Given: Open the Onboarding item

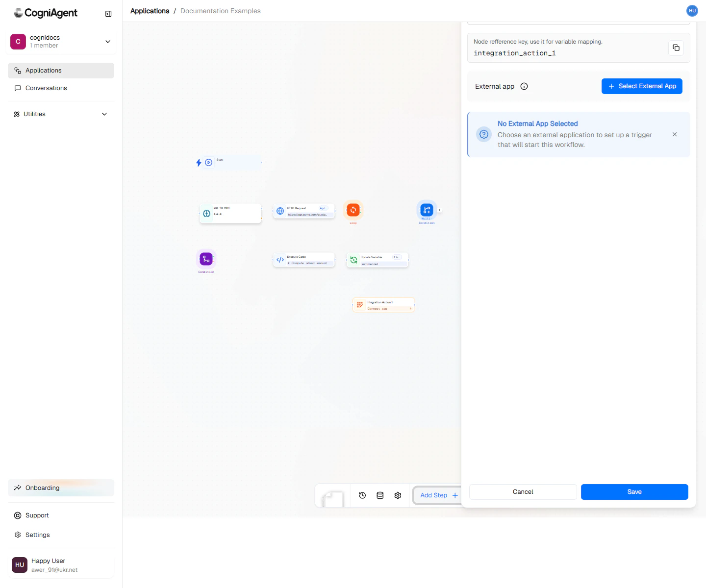Looking at the screenshot, I should (x=61, y=488).
